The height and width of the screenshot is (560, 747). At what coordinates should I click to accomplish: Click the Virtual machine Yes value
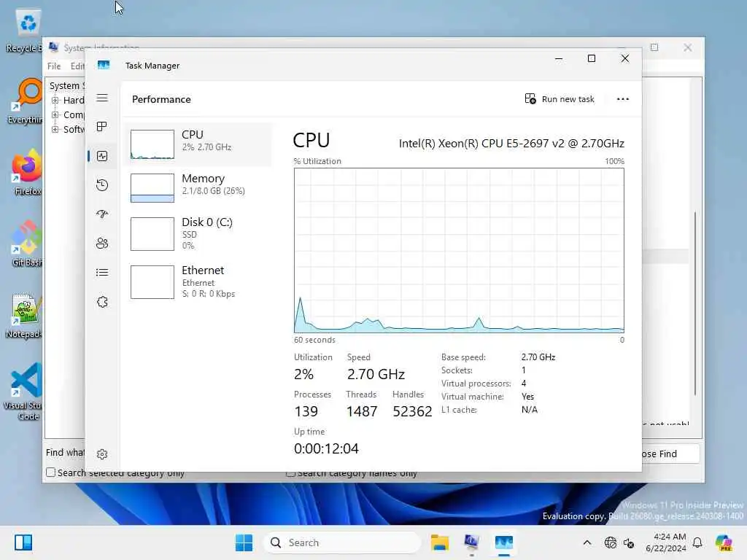[527, 397]
